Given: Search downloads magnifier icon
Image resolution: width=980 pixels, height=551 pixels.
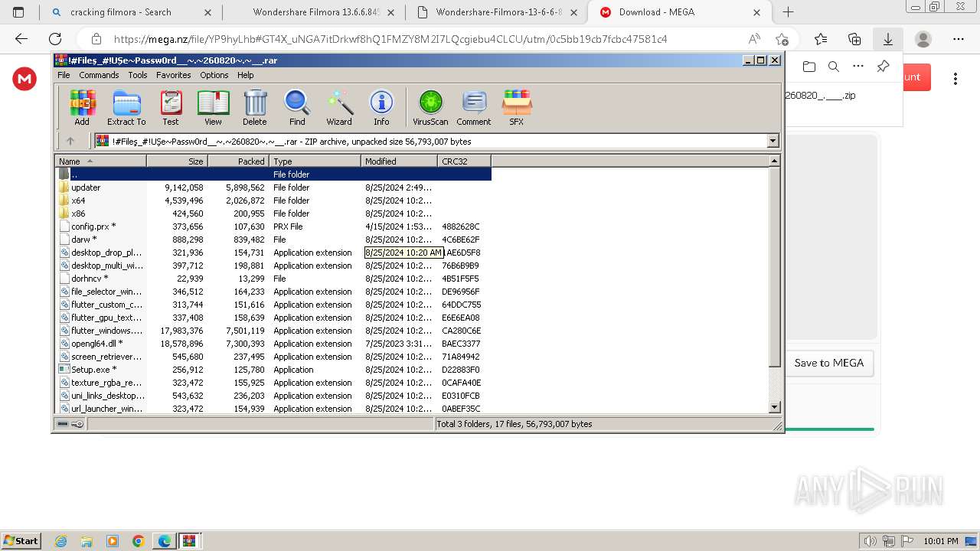Looking at the screenshot, I should point(834,67).
